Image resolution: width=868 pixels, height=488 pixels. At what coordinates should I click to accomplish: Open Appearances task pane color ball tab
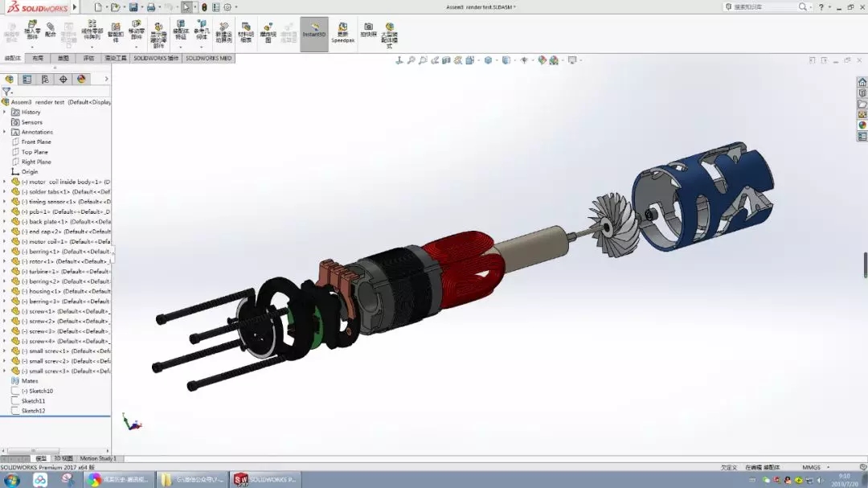click(862, 125)
